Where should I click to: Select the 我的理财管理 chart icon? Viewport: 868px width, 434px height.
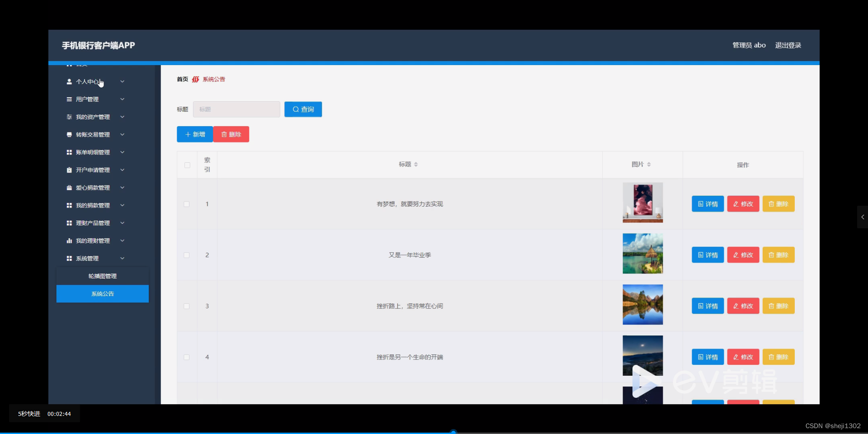coord(68,241)
